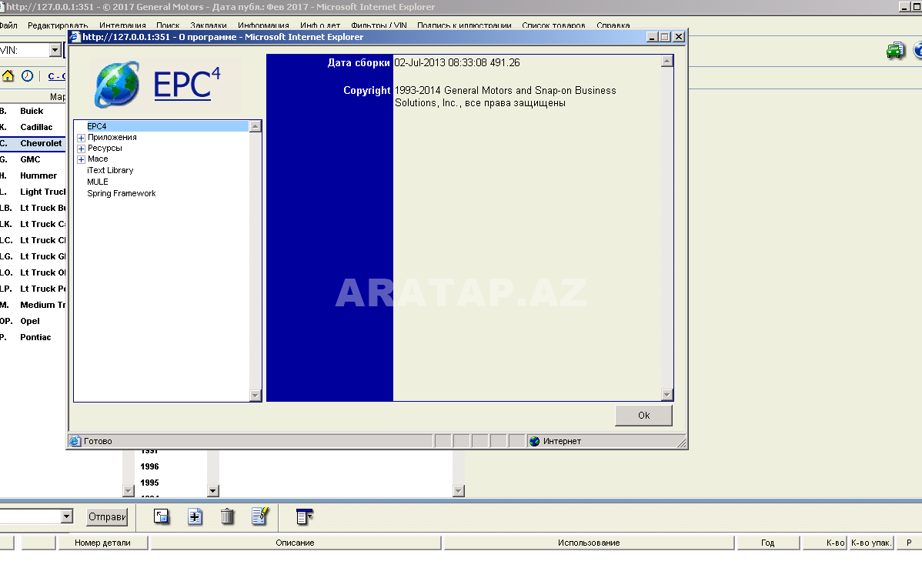
Task: Open the list options icon with arrow
Action: coord(305,516)
